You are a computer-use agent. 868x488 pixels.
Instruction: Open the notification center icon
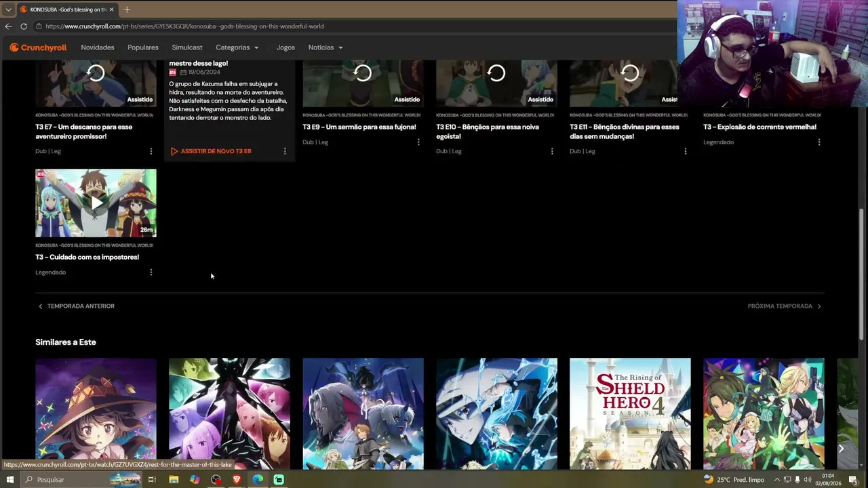[x=853, y=480]
